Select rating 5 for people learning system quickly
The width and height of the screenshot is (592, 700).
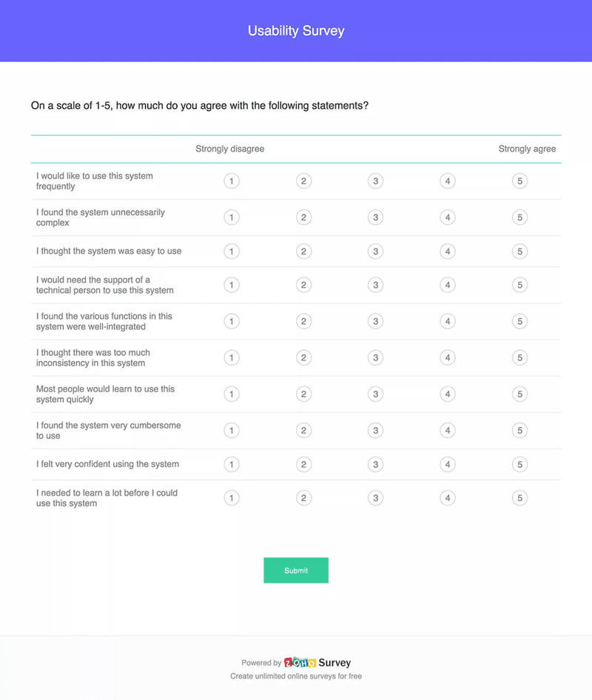pos(519,394)
